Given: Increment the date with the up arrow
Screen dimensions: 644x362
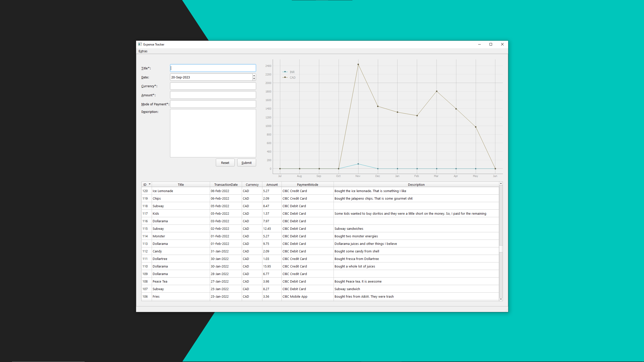Looking at the screenshot, I should [254, 75].
